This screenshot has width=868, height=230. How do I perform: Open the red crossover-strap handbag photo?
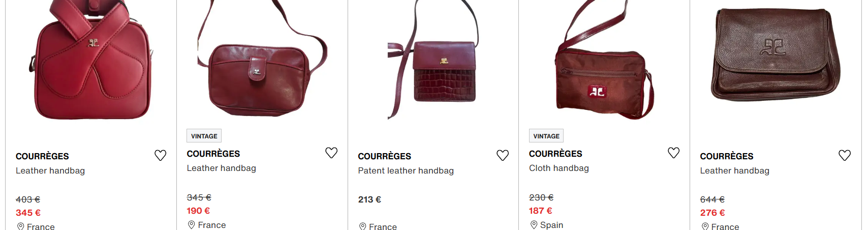(x=91, y=60)
